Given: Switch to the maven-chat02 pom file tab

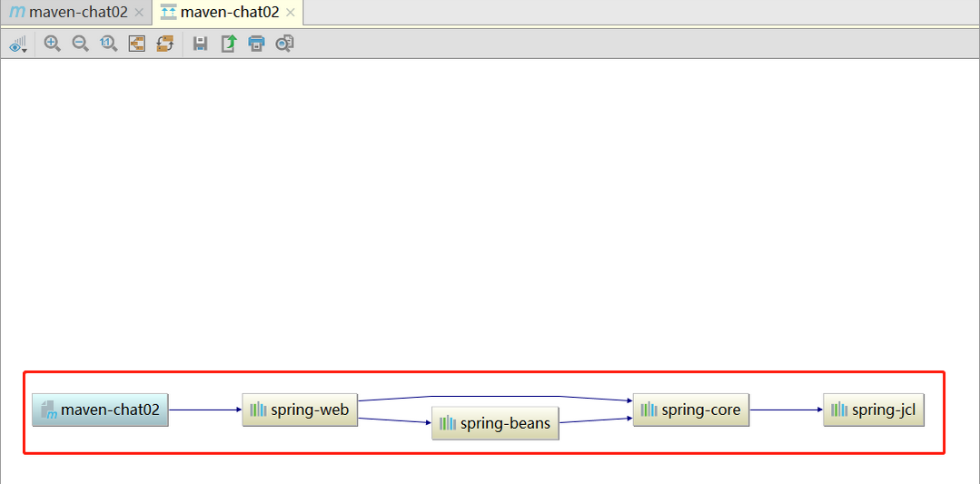Looking at the screenshot, I should pos(69,13).
